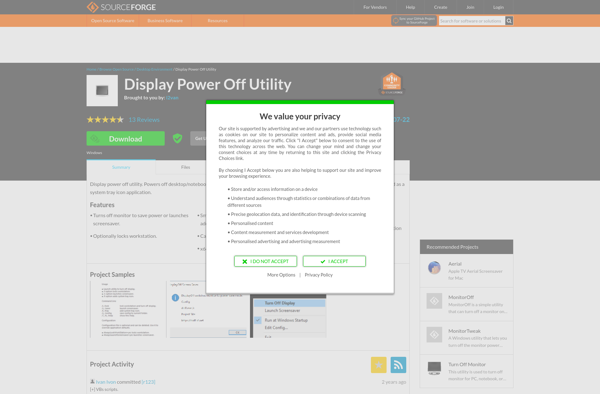The height and width of the screenshot is (394, 600).
Task: Open More Options in privacy dialog
Action: (281, 275)
